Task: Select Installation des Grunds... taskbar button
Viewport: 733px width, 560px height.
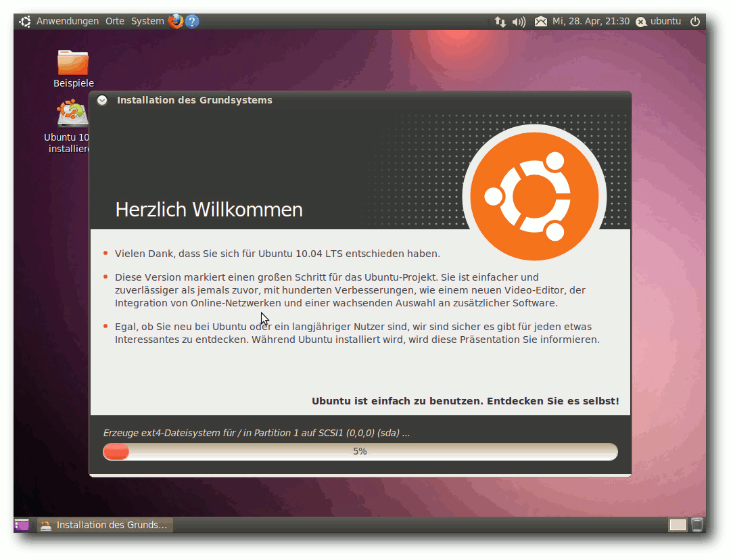Action: 105,525
